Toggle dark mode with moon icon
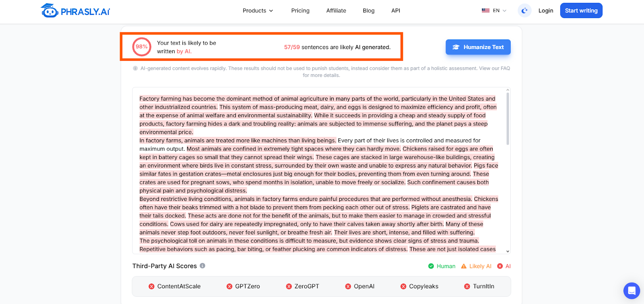 click(x=524, y=11)
